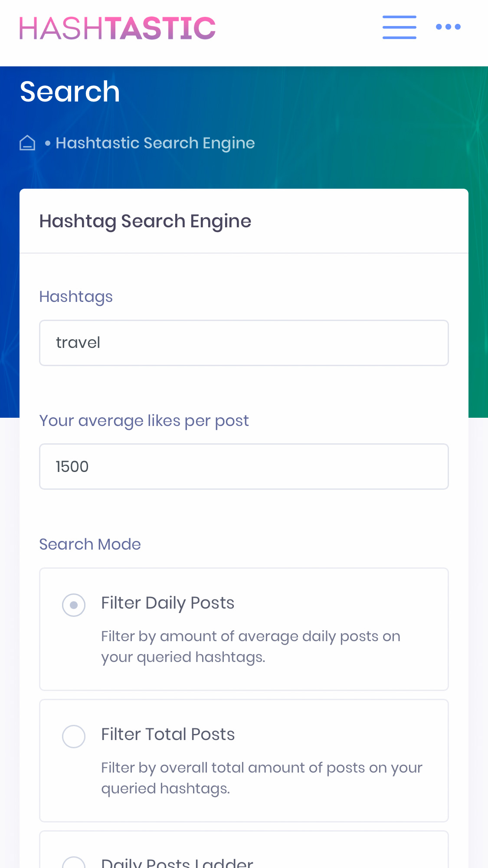Click the Daily Posts Ladder option title

pos(177,863)
